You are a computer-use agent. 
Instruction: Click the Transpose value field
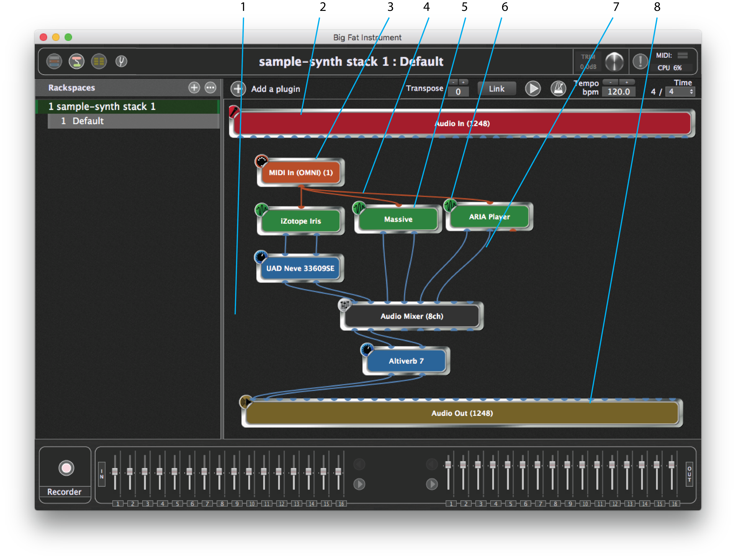click(x=458, y=92)
